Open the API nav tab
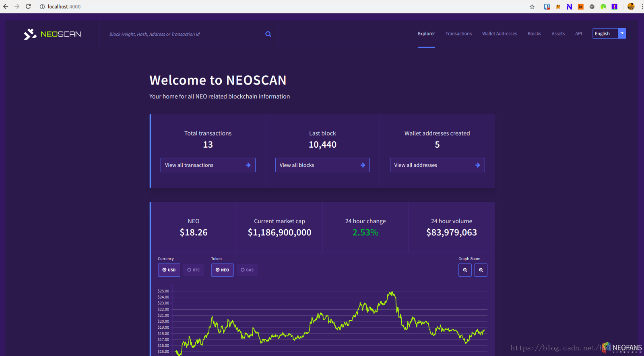Viewport: 644px width, 356px height. [578, 34]
